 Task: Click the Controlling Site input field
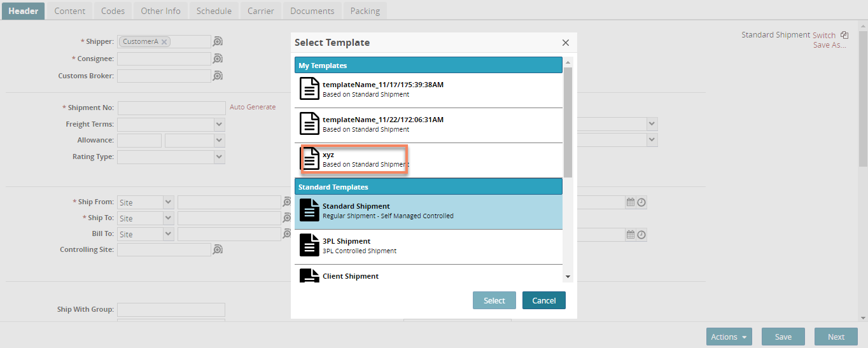click(164, 249)
